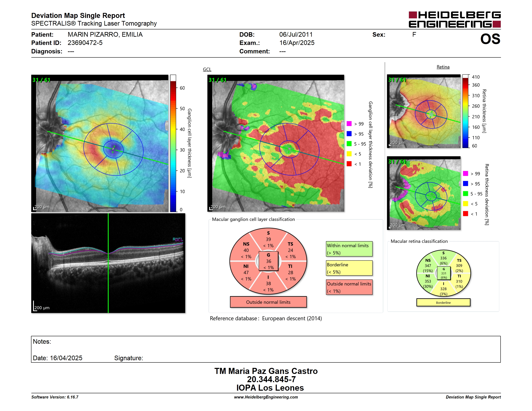Click the red <1 swatch in Retina deviation legend
The image size is (532, 411).
point(465,214)
